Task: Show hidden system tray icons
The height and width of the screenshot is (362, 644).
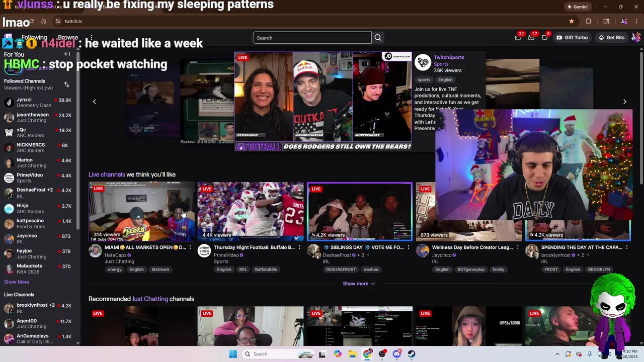Action: coord(557,354)
